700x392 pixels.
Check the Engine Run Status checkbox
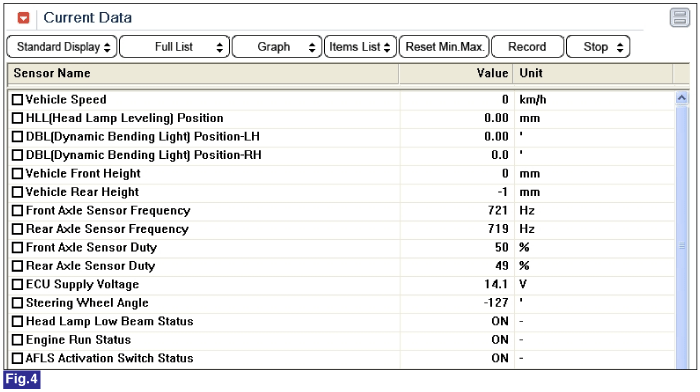tap(17, 340)
